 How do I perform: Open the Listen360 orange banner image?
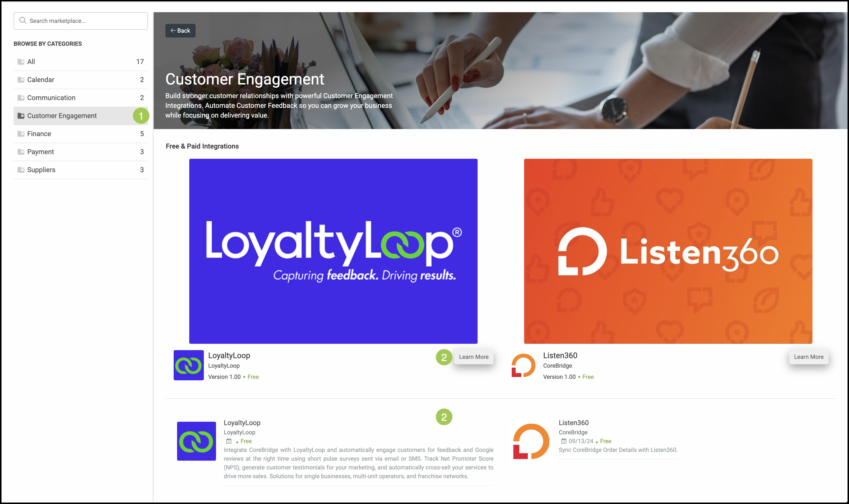tap(668, 251)
